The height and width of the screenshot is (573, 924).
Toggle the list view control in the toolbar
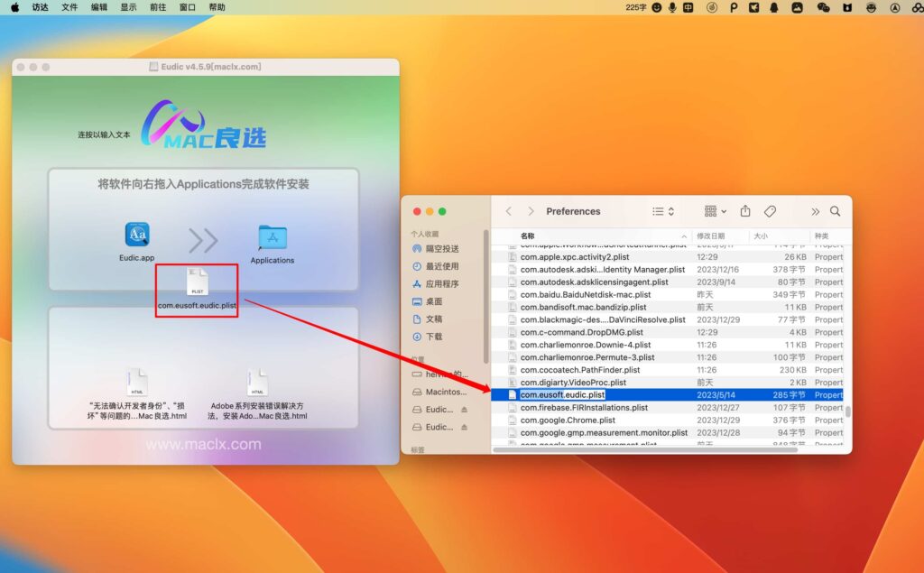coord(657,210)
